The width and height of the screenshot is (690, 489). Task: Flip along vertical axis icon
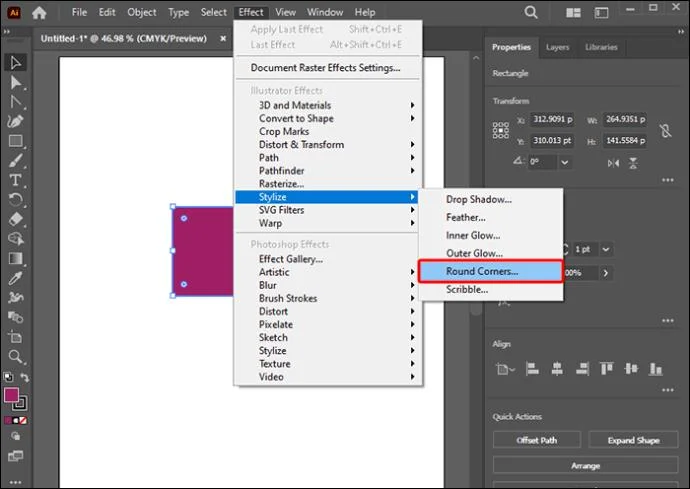(x=633, y=163)
